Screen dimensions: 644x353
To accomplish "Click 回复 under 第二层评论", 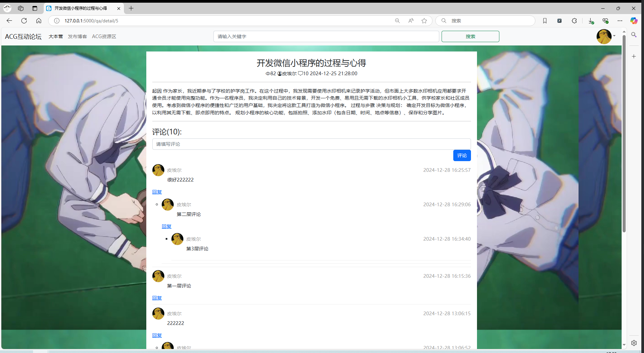I will [x=167, y=226].
